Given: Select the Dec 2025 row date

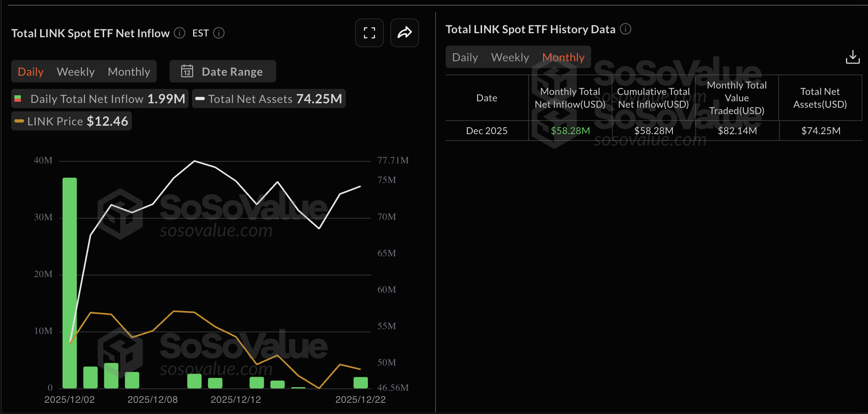Looking at the screenshot, I should tap(486, 131).
